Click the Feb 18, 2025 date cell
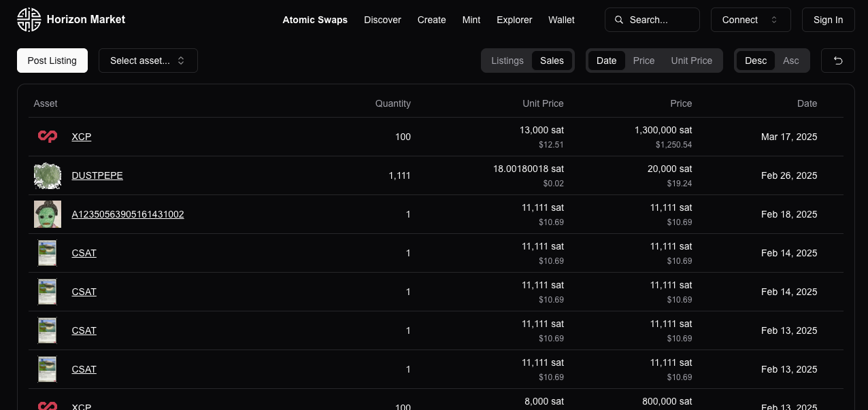868x410 pixels. pos(789,214)
